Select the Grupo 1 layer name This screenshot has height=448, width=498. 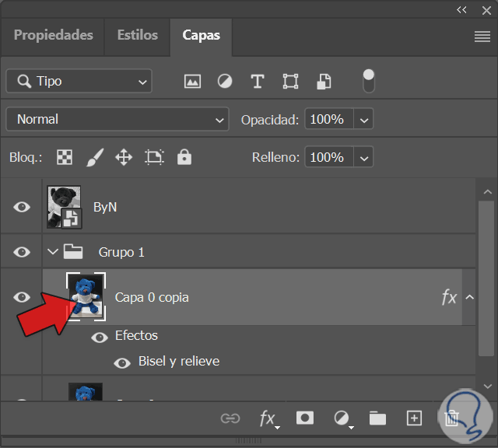[x=121, y=253]
